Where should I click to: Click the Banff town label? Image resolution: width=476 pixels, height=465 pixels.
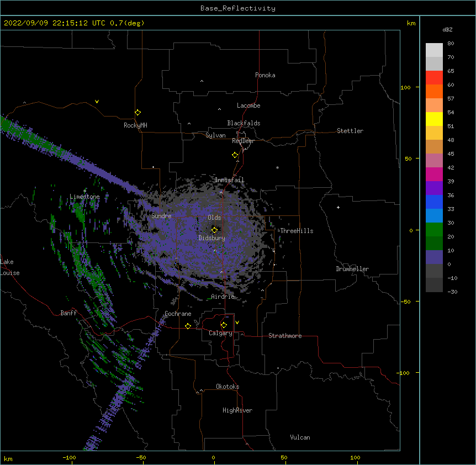tap(68, 313)
